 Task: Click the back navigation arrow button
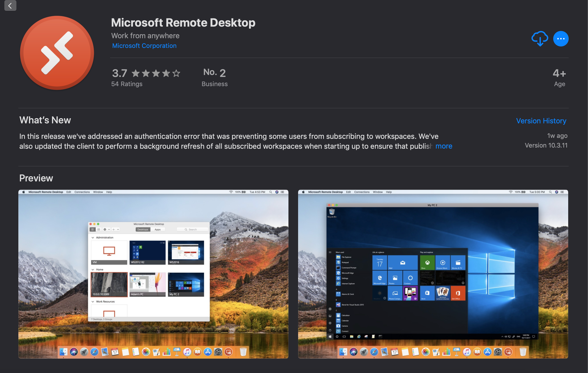10,5
